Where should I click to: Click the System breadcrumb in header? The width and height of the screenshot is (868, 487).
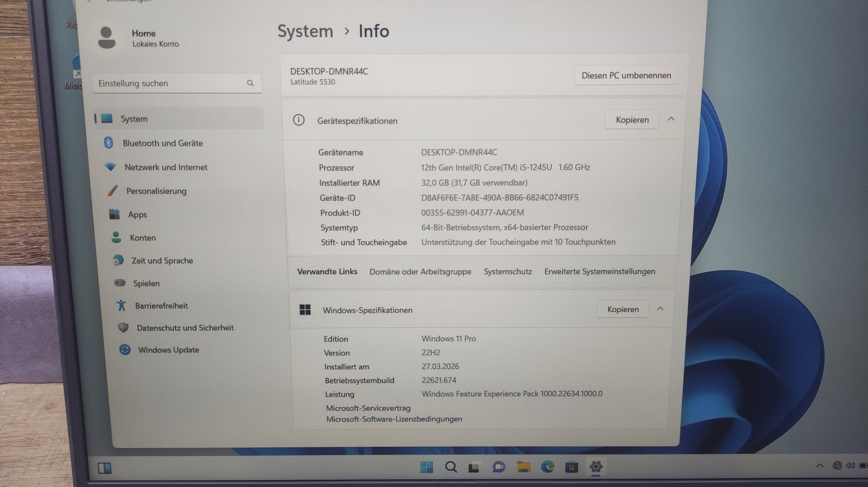click(305, 31)
